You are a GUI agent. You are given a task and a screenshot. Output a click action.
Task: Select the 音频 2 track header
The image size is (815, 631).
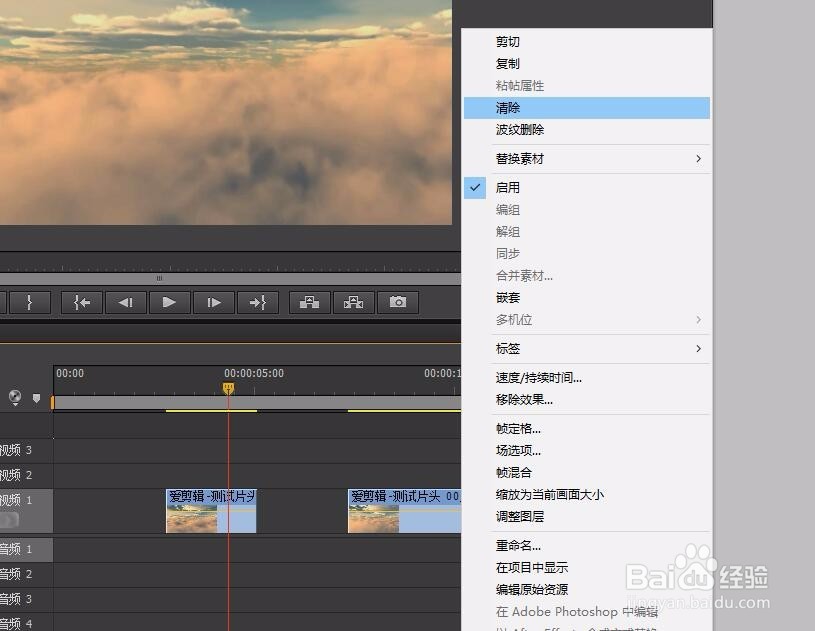tap(26, 574)
